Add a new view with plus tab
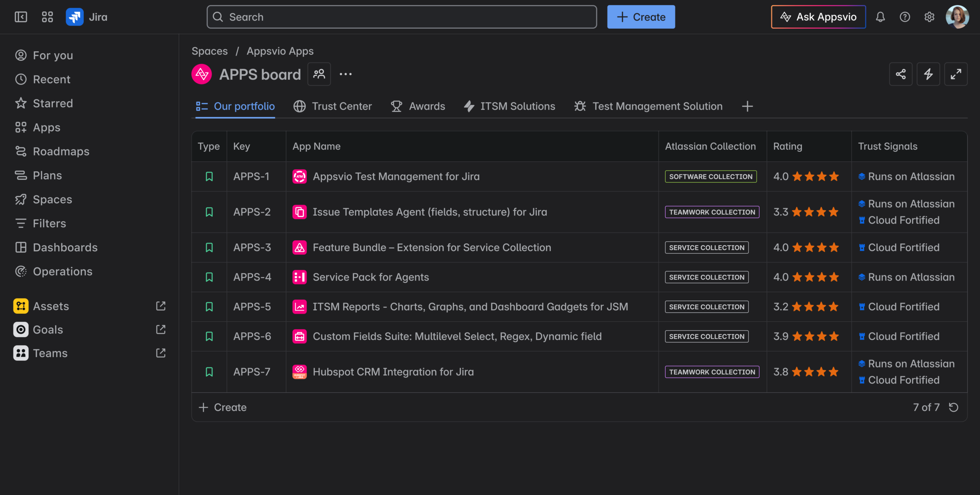Viewport: 980px width, 495px height. point(747,106)
